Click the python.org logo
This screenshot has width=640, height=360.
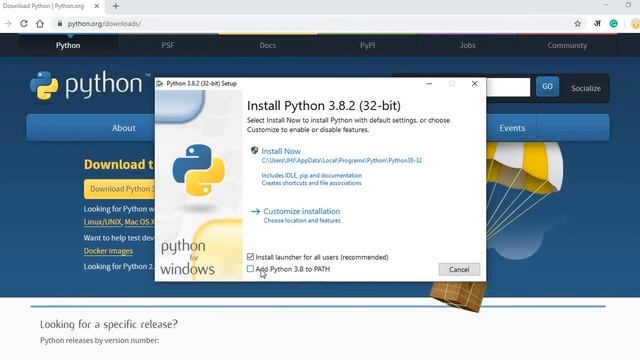pyautogui.click(x=90, y=85)
